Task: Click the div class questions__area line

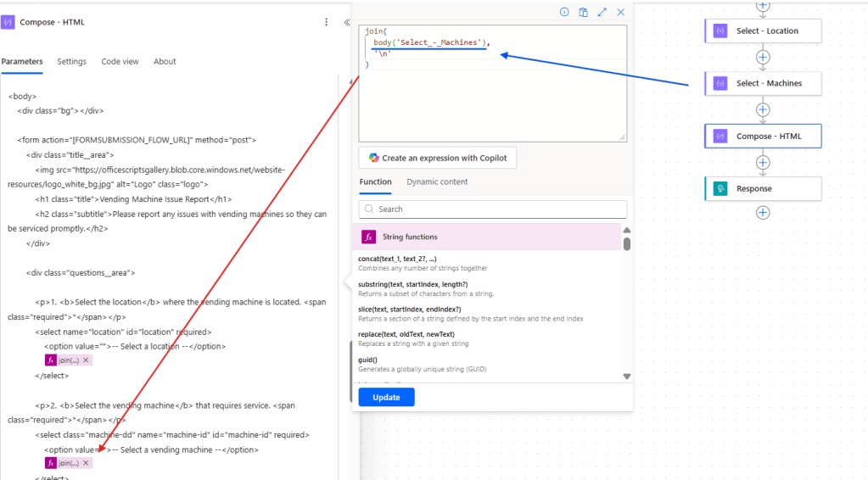Action: coord(81,272)
